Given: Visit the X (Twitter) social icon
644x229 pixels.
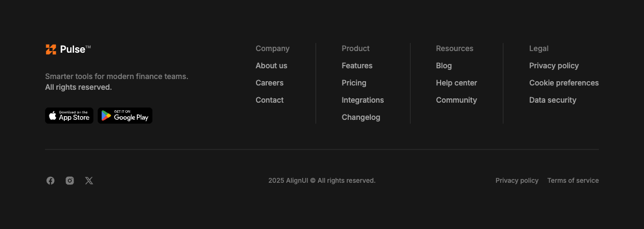Looking at the screenshot, I should pyautogui.click(x=89, y=181).
